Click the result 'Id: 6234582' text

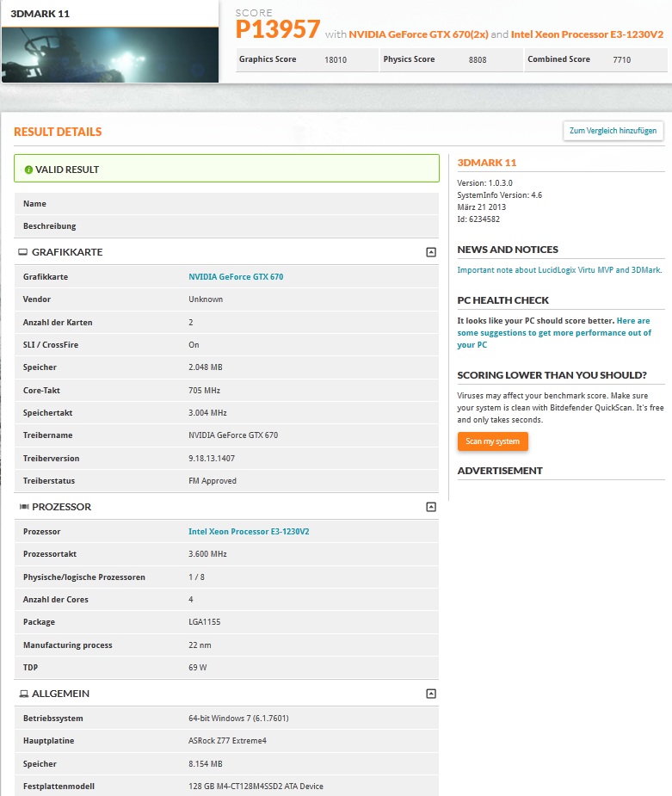[478, 219]
